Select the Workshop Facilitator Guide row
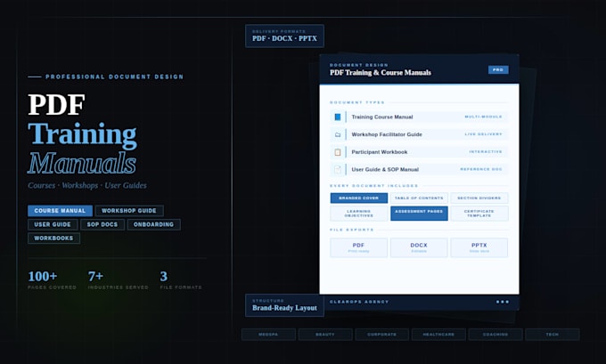 [x=420, y=134]
